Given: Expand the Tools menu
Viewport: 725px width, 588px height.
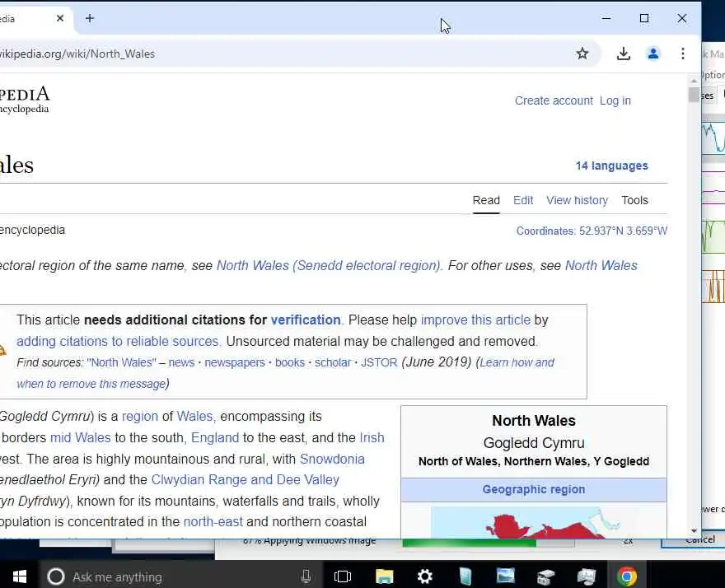Looking at the screenshot, I should (634, 200).
